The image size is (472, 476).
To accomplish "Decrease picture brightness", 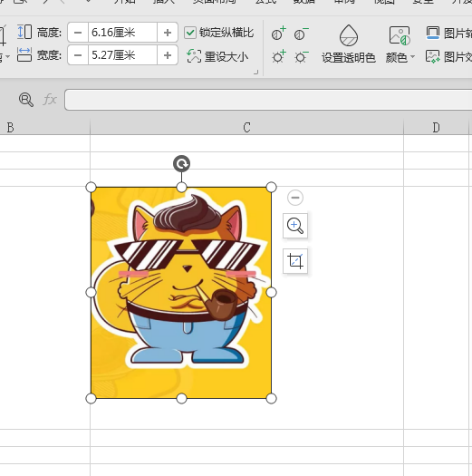I will [x=301, y=56].
